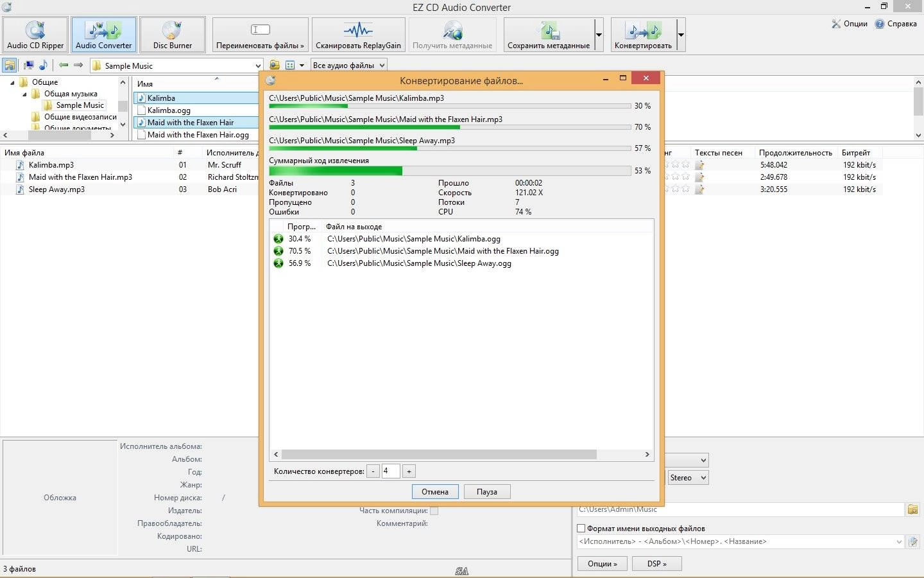
Task: Open the Audio CD Ripper mode
Action: (x=35, y=35)
